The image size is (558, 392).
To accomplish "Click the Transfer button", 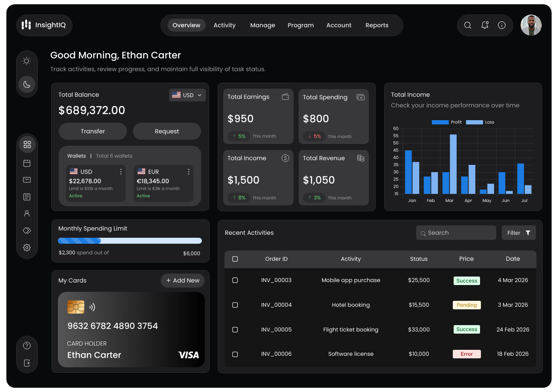I will click(93, 131).
